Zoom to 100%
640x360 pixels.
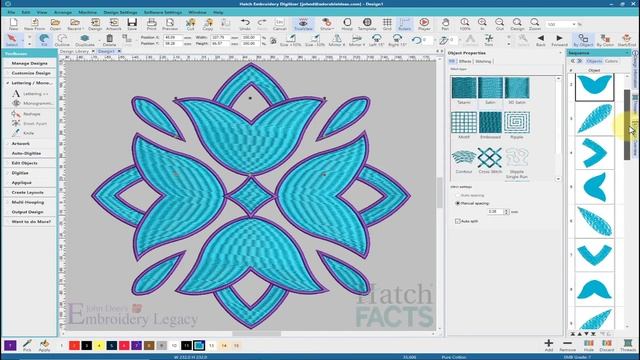[x=465, y=24]
